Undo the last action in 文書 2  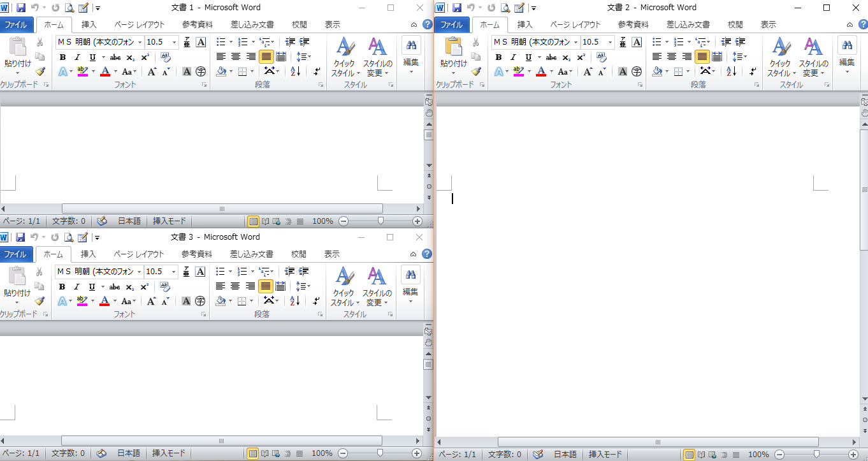471,8
